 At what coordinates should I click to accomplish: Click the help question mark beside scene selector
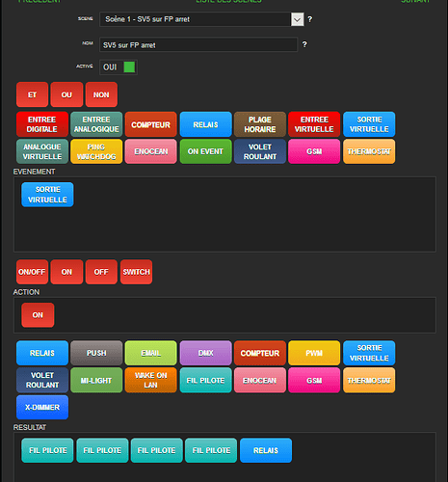pyautogui.click(x=310, y=19)
